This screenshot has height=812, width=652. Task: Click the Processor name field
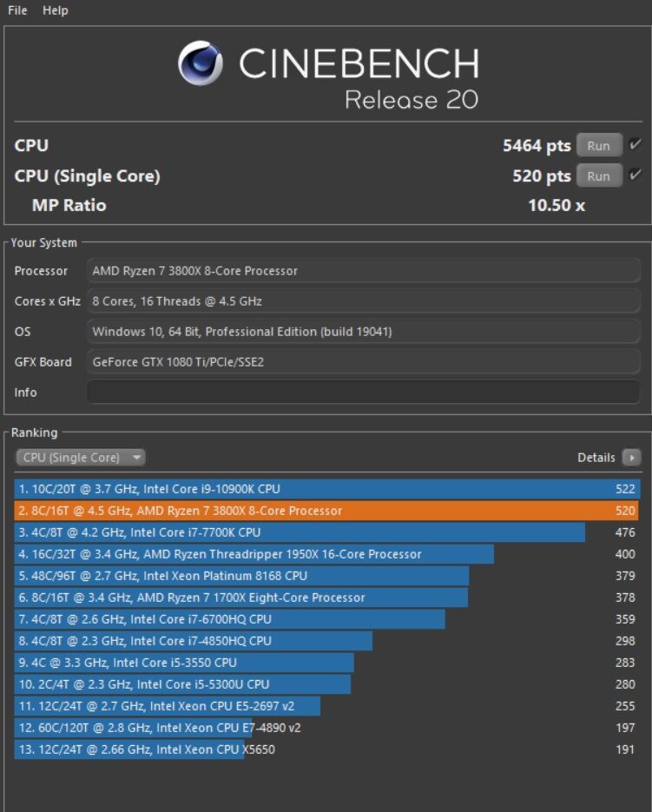[x=363, y=271]
